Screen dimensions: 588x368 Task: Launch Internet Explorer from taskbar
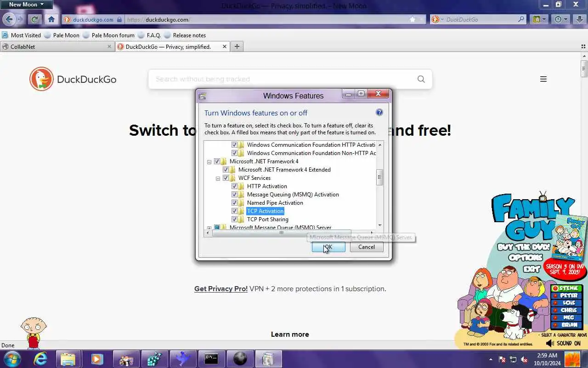[x=40, y=359]
